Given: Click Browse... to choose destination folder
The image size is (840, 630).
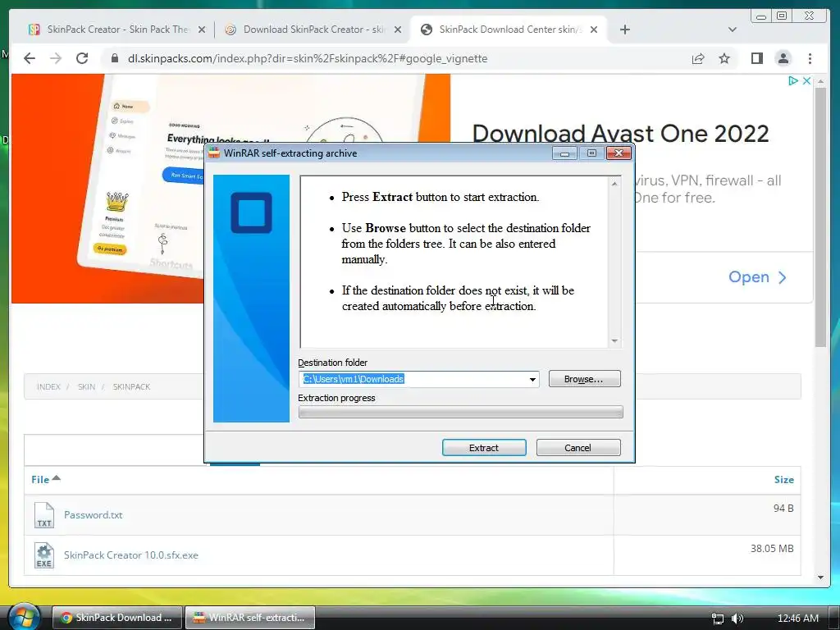Looking at the screenshot, I should [x=584, y=379].
